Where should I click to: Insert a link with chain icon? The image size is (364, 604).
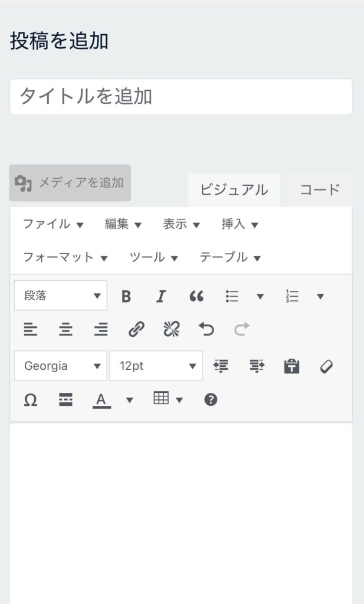click(x=136, y=330)
